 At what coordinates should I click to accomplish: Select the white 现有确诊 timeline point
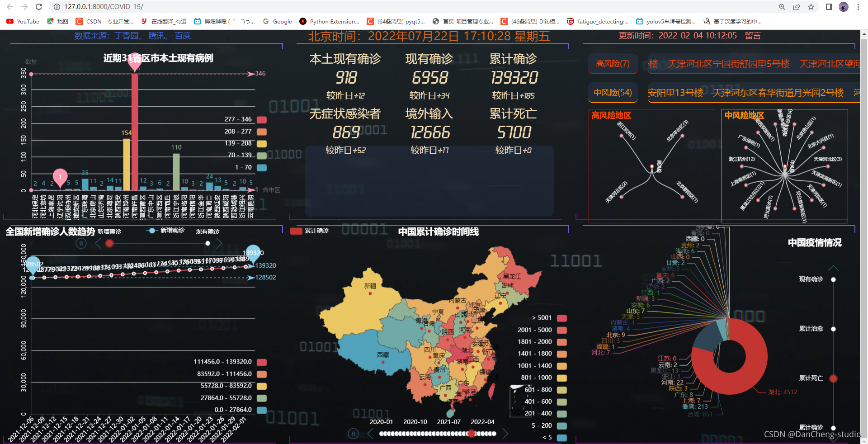click(x=208, y=243)
